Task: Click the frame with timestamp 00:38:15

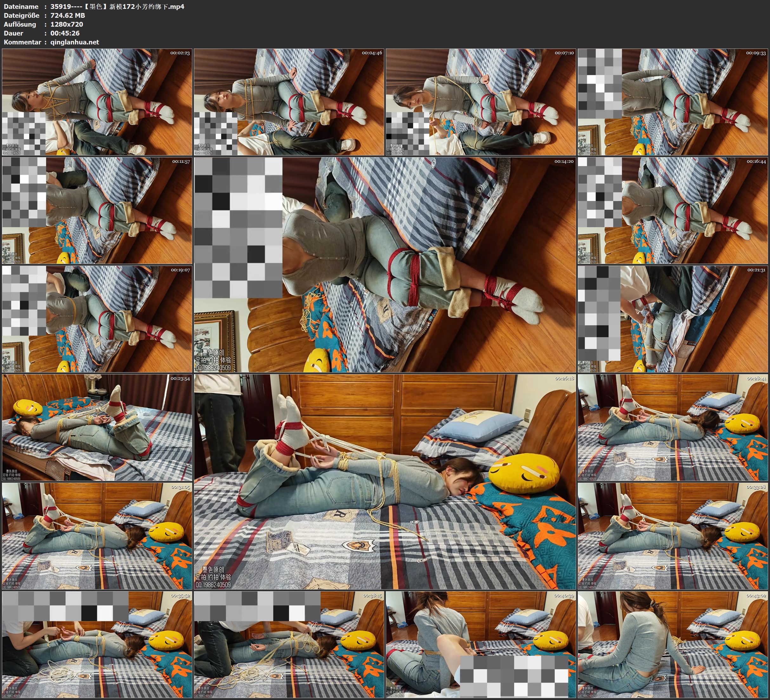Action: (x=289, y=644)
